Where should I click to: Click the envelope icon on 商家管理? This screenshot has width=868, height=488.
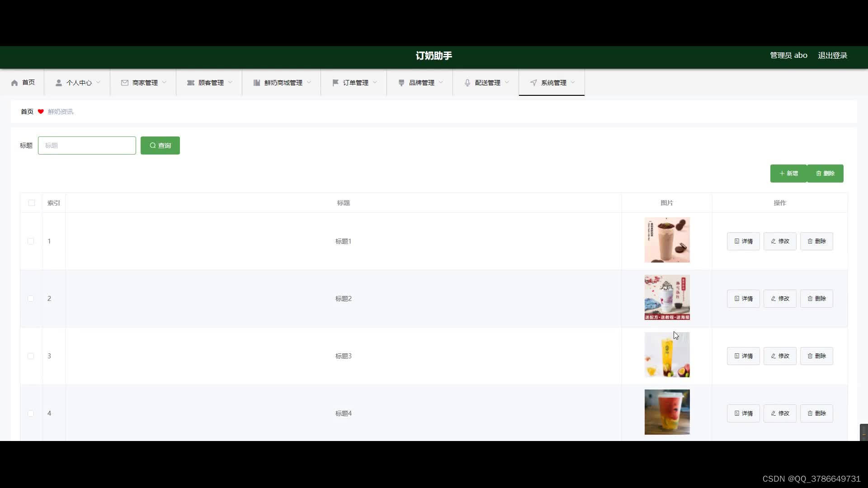pyautogui.click(x=125, y=83)
